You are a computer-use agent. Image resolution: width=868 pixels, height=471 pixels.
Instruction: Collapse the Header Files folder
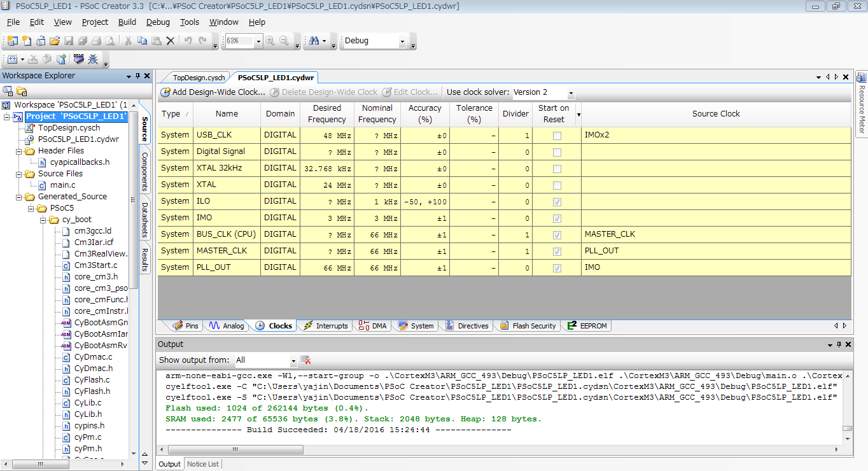point(19,151)
